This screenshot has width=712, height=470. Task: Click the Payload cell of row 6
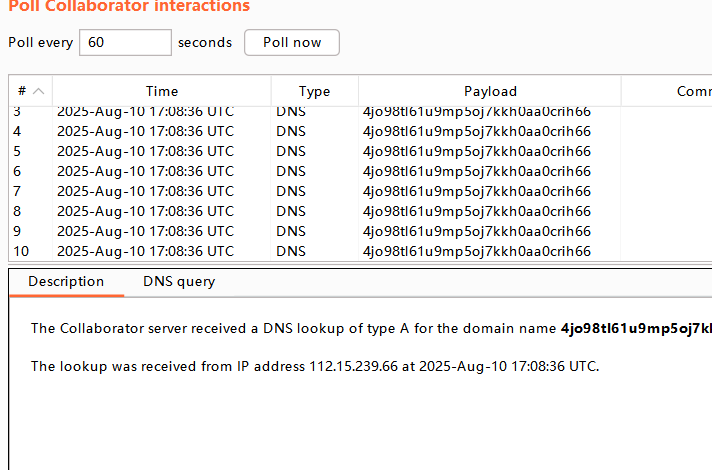pyautogui.click(x=476, y=171)
